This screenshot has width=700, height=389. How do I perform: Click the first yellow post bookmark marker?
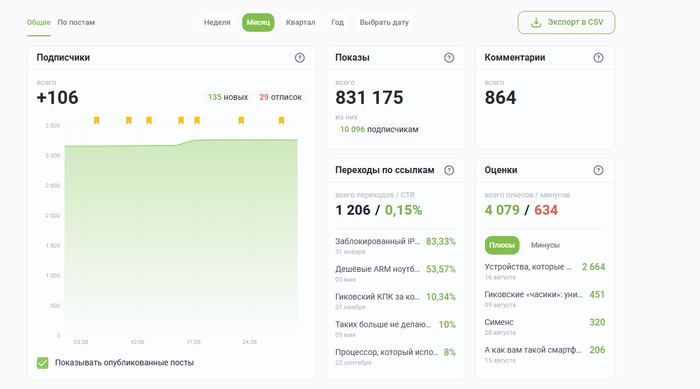(x=96, y=121)
